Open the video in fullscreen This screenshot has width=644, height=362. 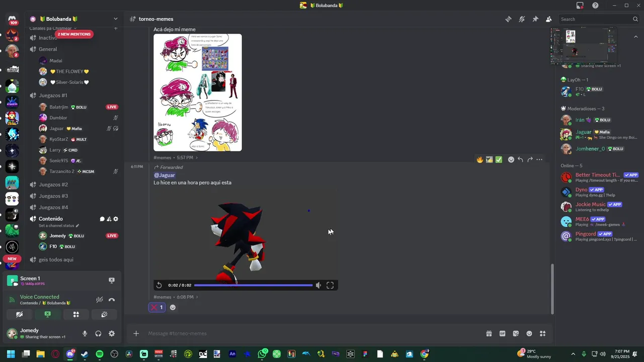coord(330,285)
